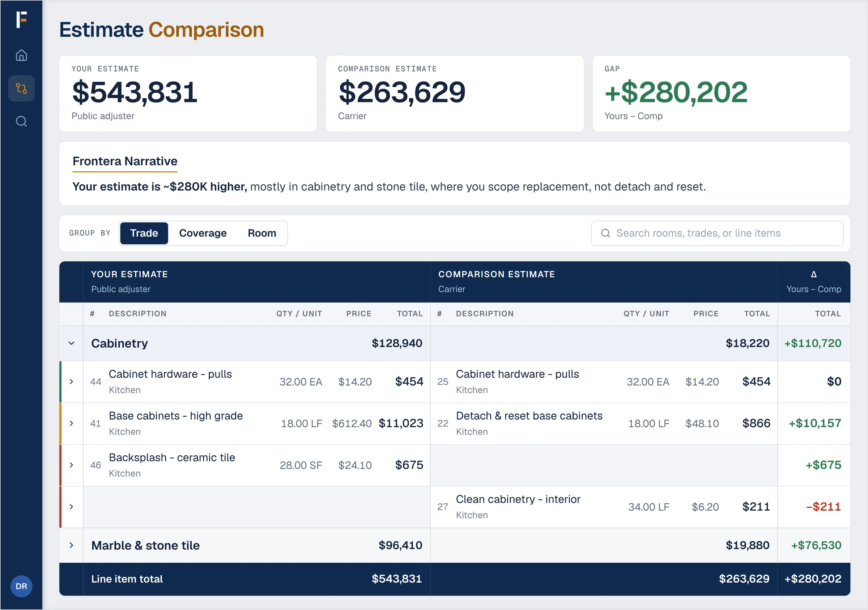Screen dimensions: 868x610
Task: Expand the Base cabinets - high grade row
Action: (72, 424)
